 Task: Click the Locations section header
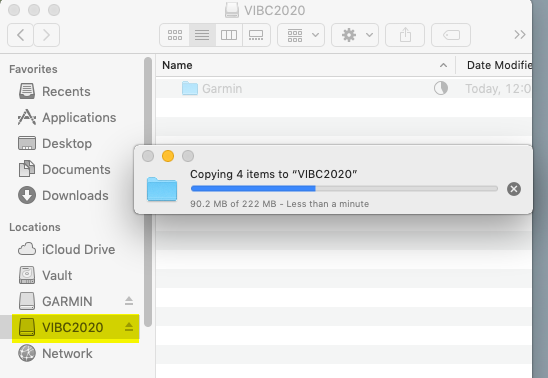click(x=35, y=227)
